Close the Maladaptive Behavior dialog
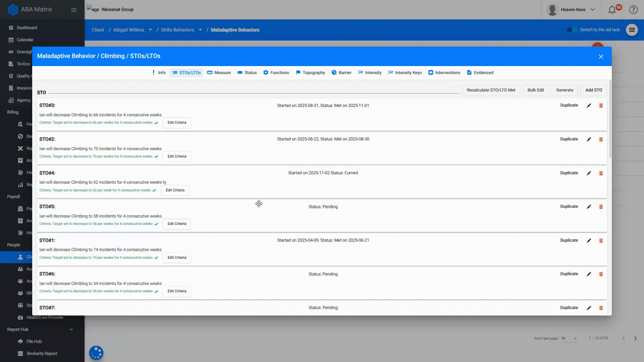The image size is (644, 362). pos(601,57)
